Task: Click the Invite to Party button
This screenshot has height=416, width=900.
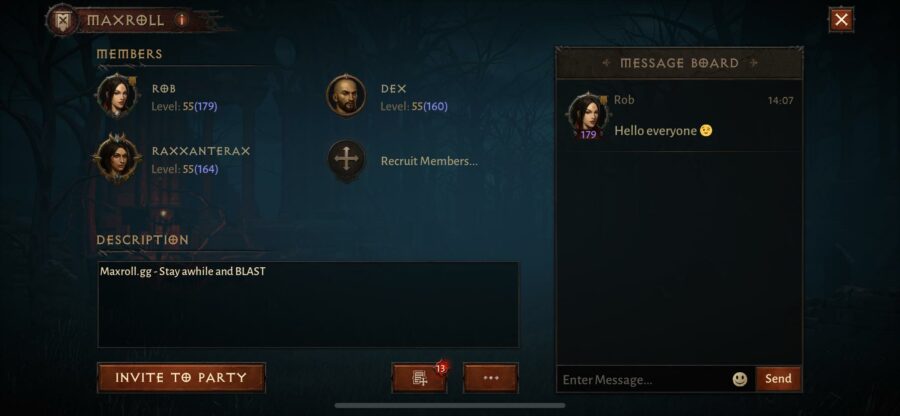Action: 181,378
